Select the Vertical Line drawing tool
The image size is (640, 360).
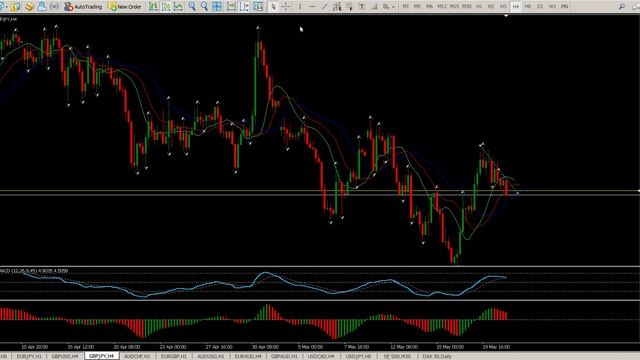click(x=300, y=7)
